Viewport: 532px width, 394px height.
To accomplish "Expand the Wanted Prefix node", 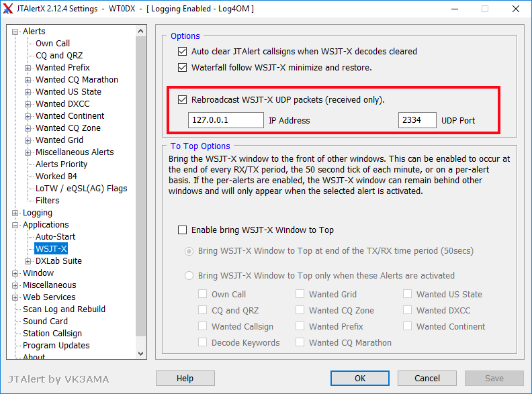I will point(28,68).
